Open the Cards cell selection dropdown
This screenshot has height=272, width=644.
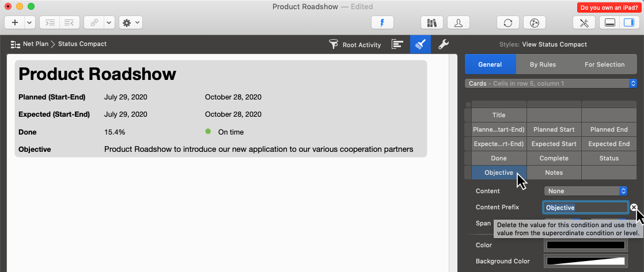(x=550, y=83)
